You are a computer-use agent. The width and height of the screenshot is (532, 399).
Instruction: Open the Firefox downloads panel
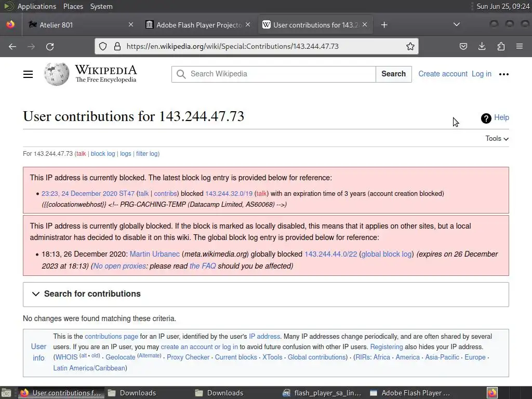click(482, 46)
